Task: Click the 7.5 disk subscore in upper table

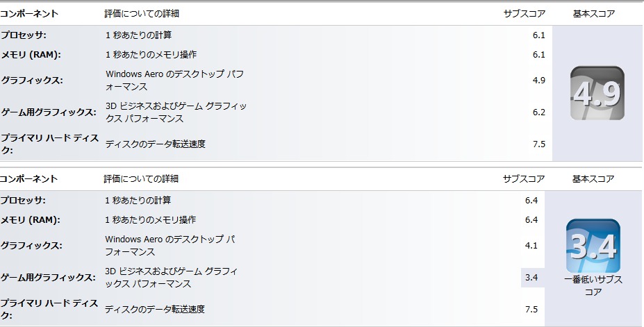Action: point(538,144)
